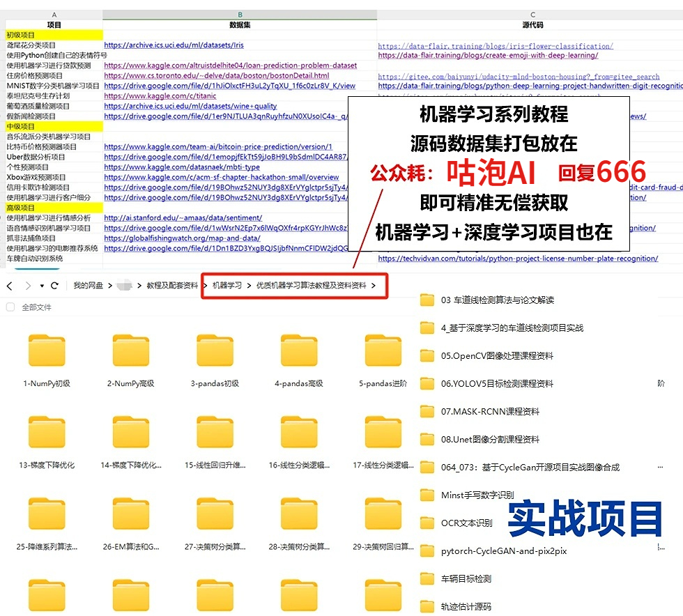Open the Minst手写数字识别 folder

(467, 495)
